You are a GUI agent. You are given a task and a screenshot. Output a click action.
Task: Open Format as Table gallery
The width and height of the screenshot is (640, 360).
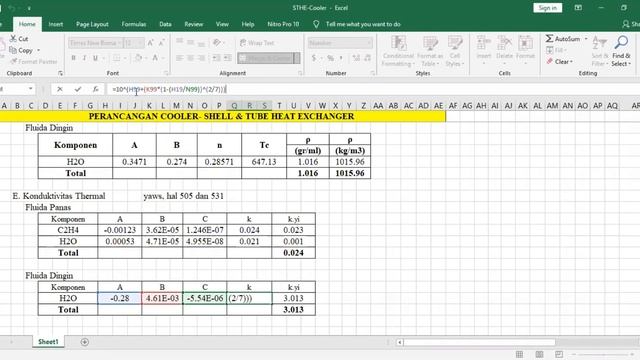pyautogui.click(x=430, y=51)
